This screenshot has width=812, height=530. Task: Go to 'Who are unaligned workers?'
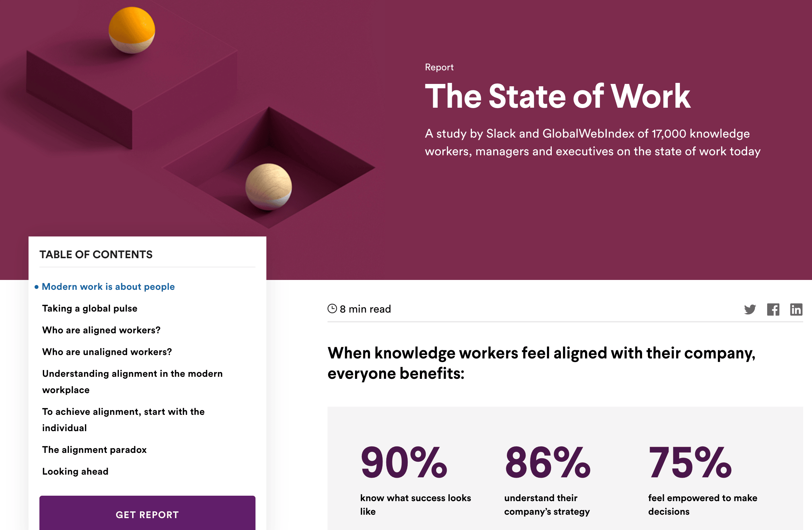(x=107, y=352)
